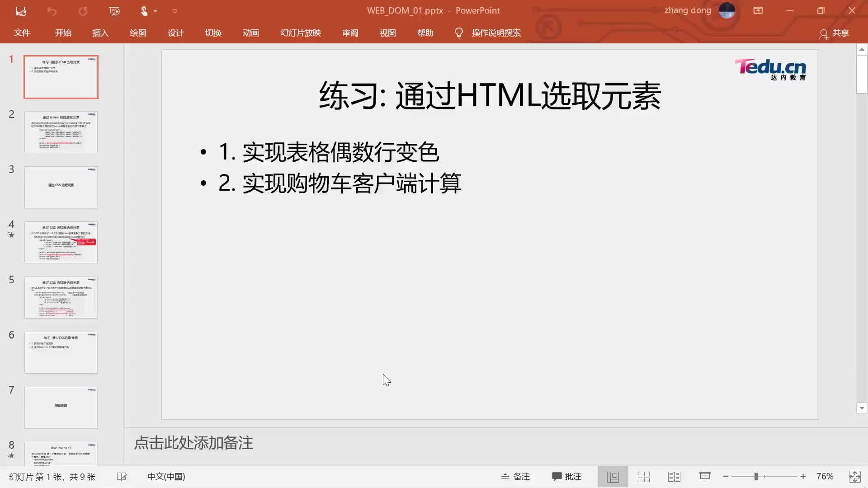Click spell check icon in status bar
The image size is (868, 488).
pos(122,477)
